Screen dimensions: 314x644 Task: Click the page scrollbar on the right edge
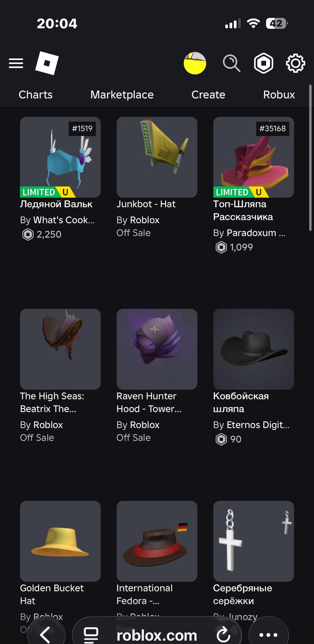[x=310, y=157]
